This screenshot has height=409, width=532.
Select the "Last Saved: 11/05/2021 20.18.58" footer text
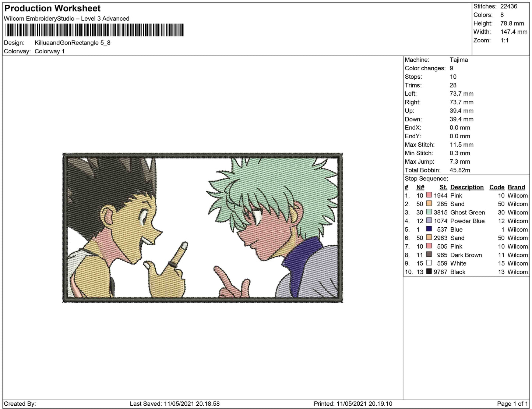coord(175,403)
